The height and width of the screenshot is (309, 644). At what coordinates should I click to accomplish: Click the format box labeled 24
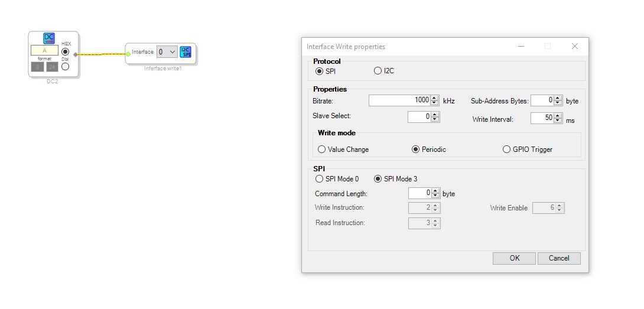point(52,67)
